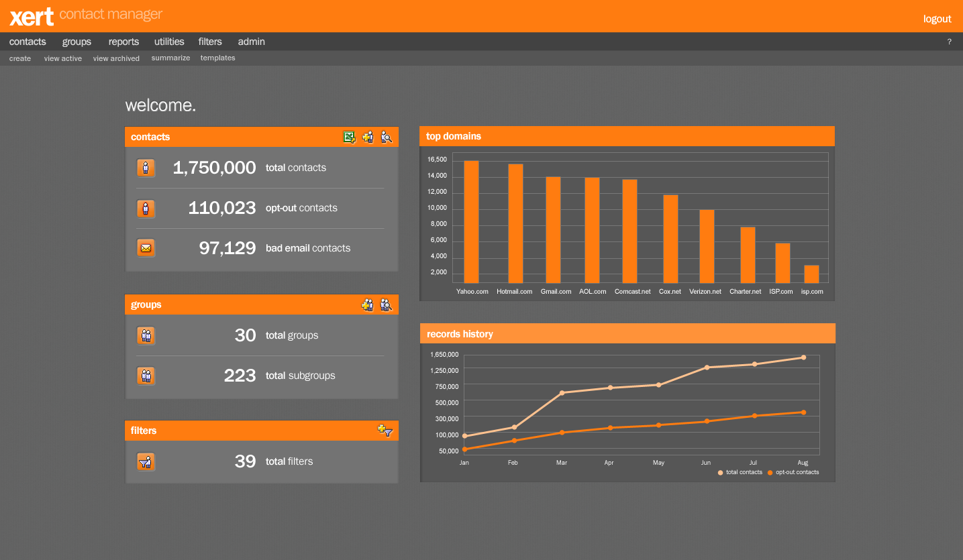963x560 pixels.
Task: Open the utilities menu
Action: point(169,42)
